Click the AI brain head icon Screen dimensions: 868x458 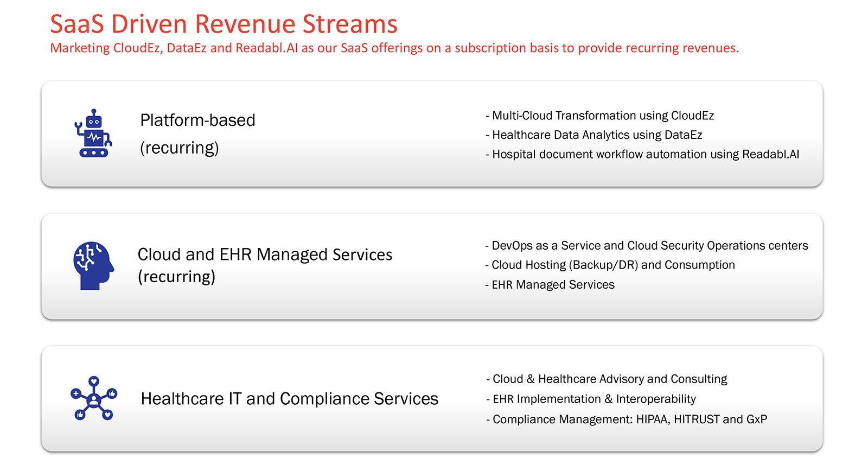[x=93, y=265]
